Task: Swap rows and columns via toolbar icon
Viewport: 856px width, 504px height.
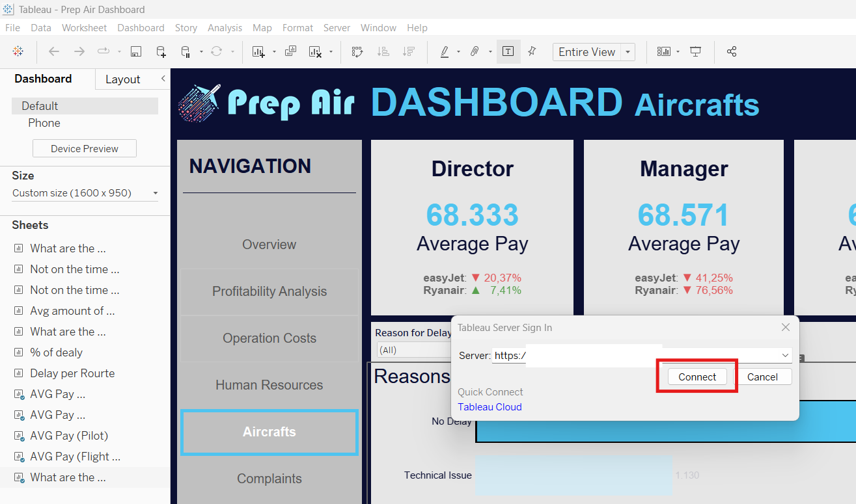Action: pos(357,51)
